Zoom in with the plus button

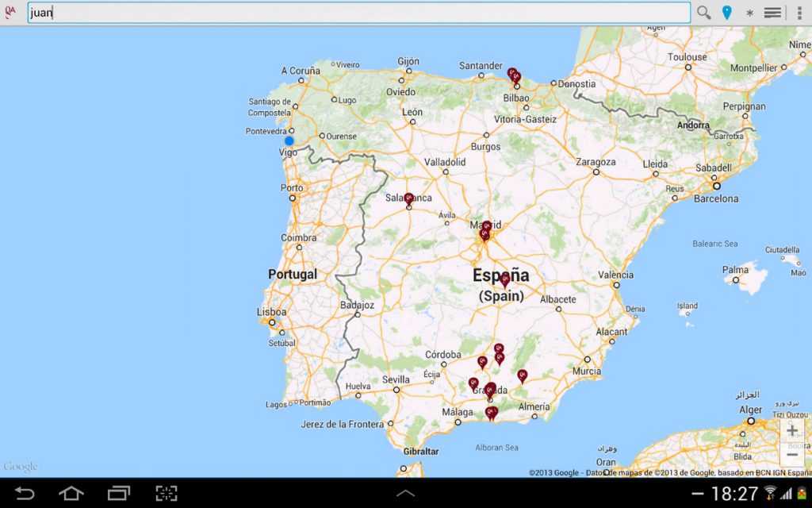(x=791, y=430)
